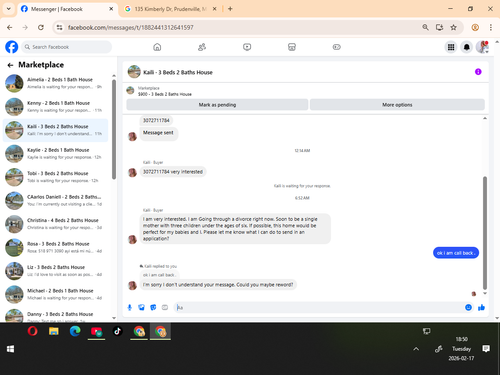500x375 pixels.
Task: Click chat messages scrollbar
Action: point(485,233)
